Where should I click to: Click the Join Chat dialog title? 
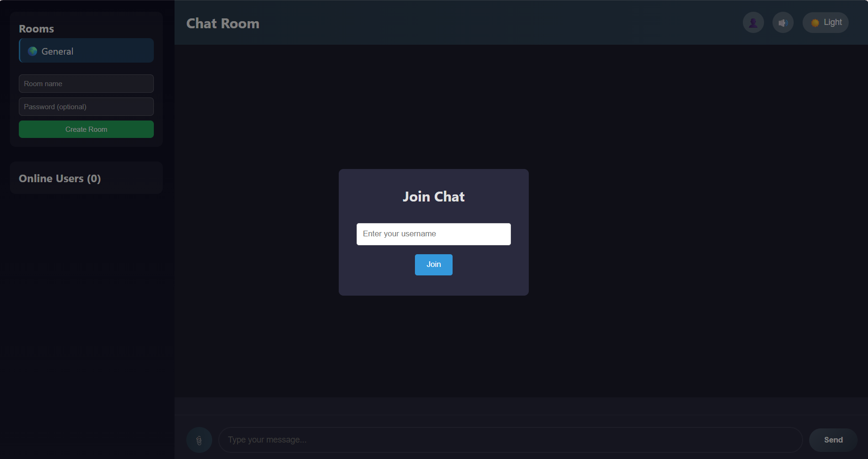pos(433,197)
